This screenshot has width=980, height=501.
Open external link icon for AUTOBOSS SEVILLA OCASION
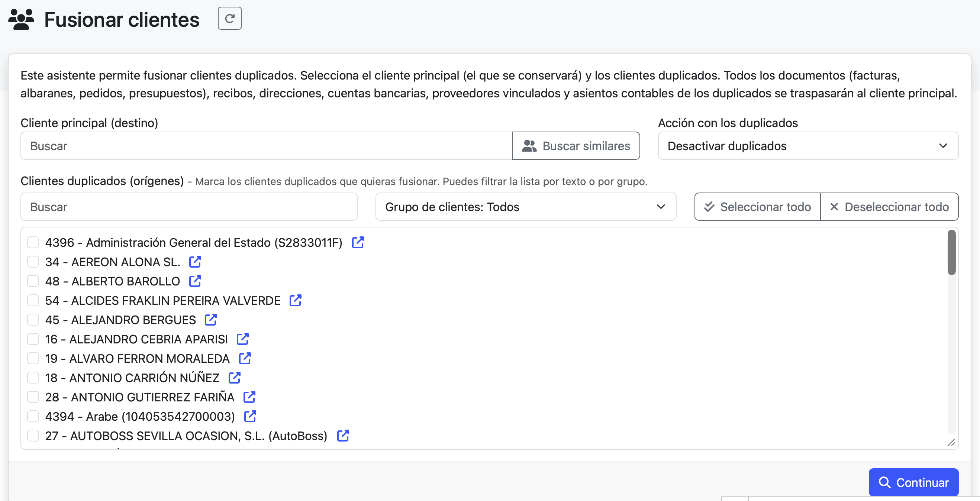tap(343, 436)
